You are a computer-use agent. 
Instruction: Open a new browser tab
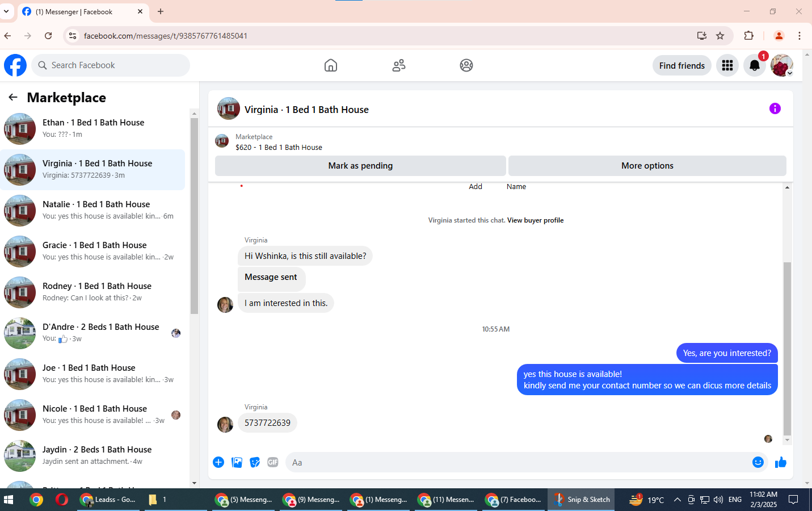[161, 11]
